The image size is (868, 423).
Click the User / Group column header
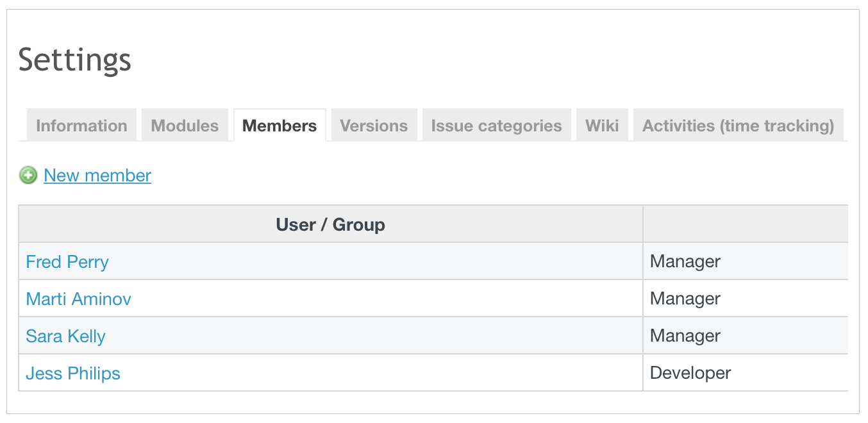pos(330,224)
